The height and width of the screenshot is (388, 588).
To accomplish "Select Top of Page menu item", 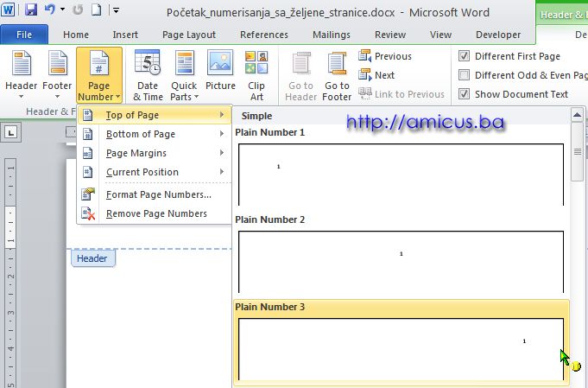I will 155,115.
